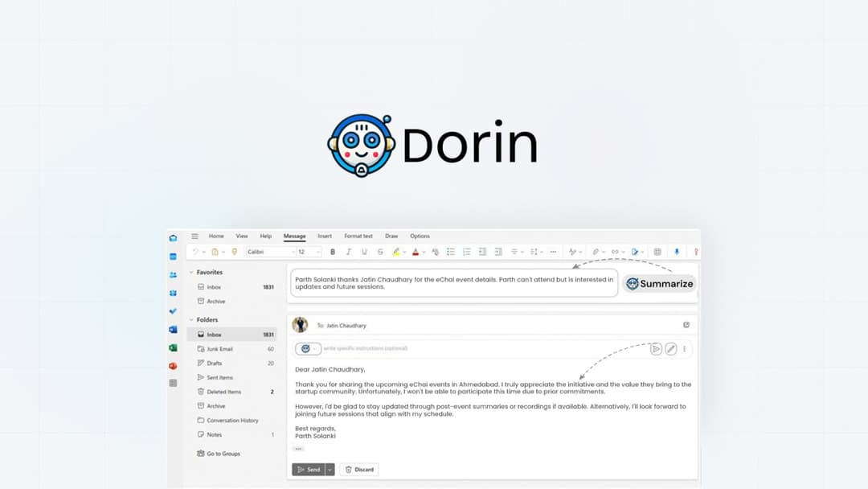Click the Discard button

(359, 469)
